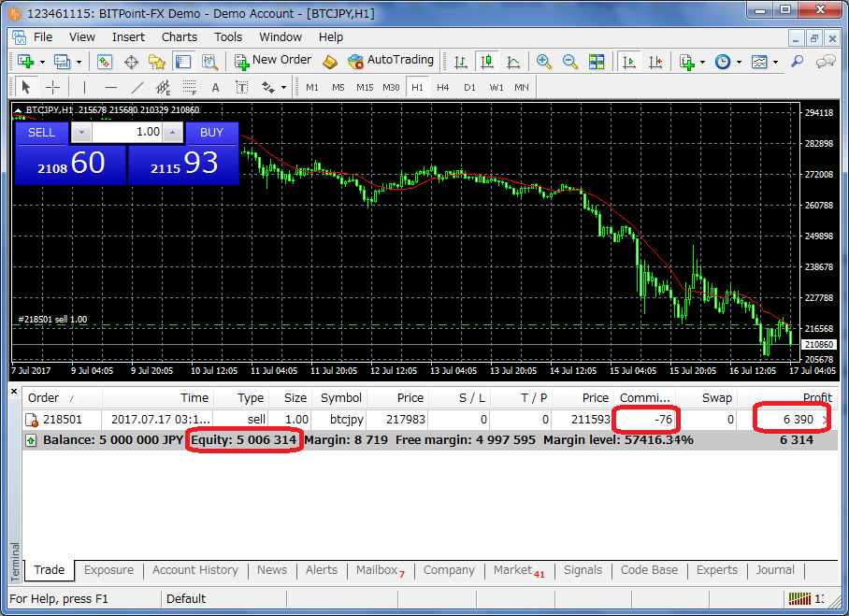Switch to the Account History tab

pos(194,570)
